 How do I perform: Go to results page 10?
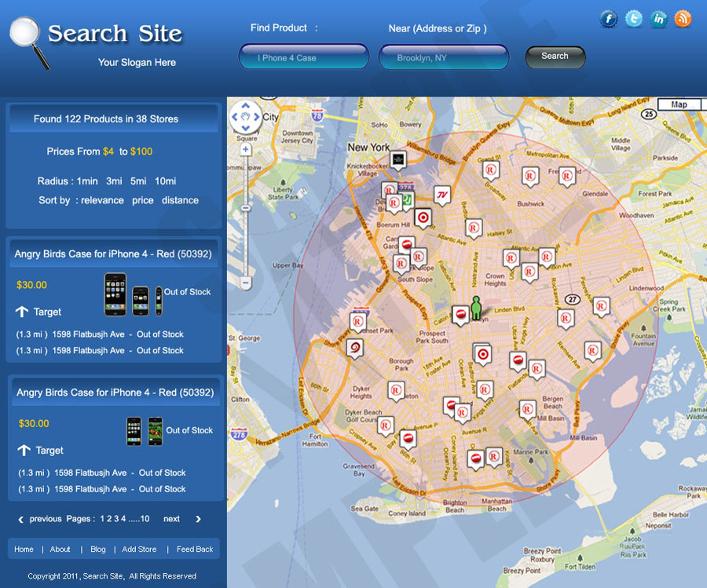145,519
